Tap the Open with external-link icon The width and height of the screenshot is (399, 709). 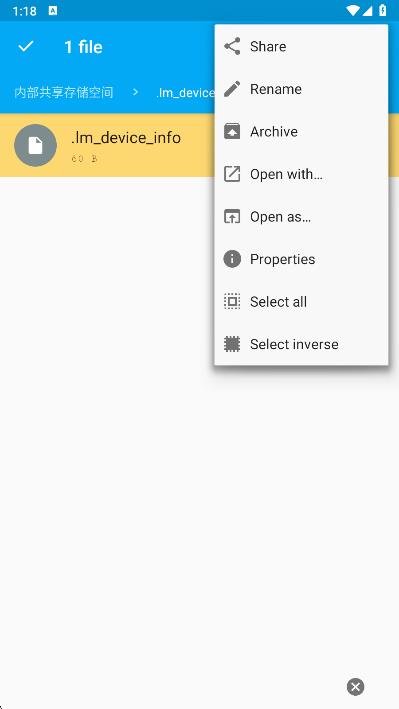[232, 174]
